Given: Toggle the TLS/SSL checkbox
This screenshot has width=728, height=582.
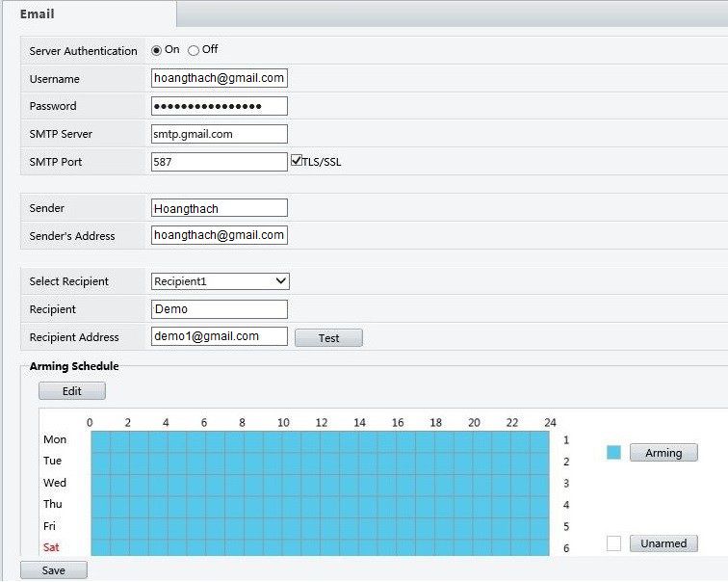Looking at the screenshot, I should pos(297,161).
